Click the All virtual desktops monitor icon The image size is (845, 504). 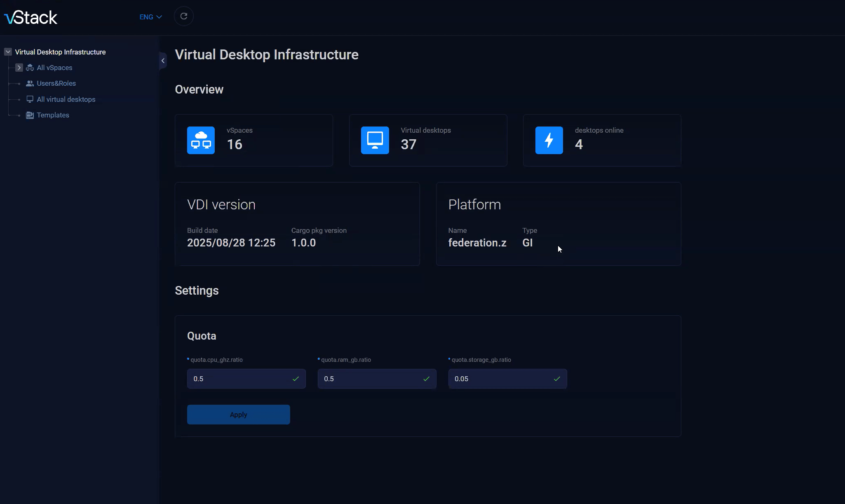[30, 99]
